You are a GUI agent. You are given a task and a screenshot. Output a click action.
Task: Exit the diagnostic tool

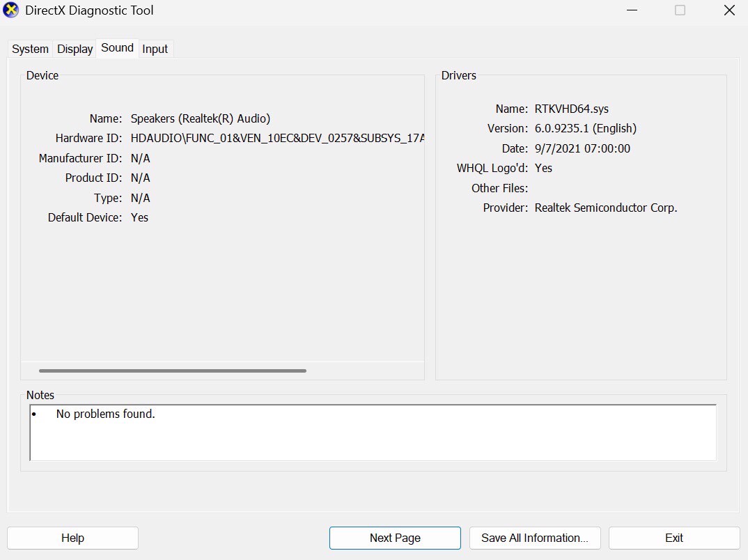(x=673, y=538)
